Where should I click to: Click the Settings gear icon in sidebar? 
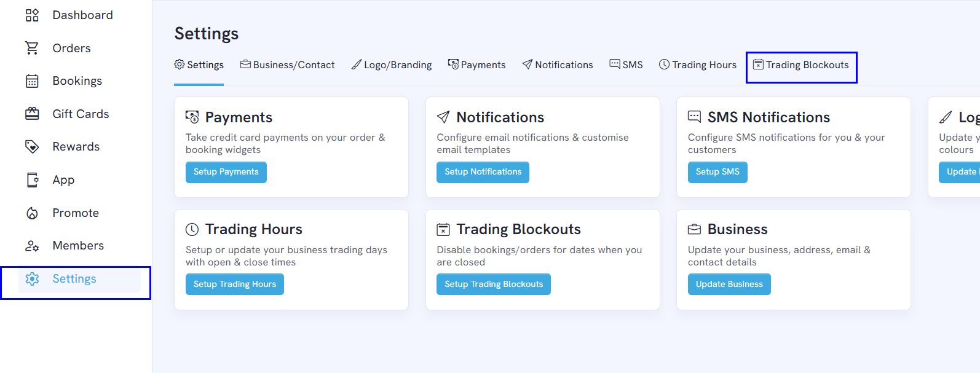[x=32, y=279]
